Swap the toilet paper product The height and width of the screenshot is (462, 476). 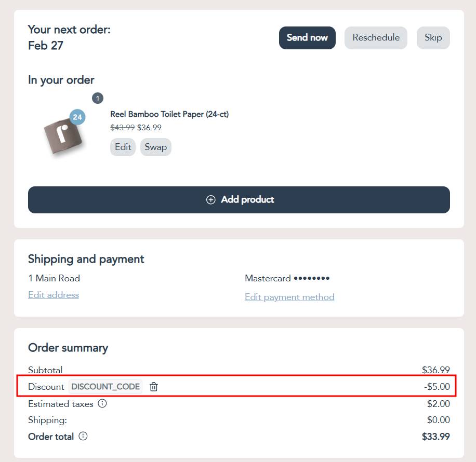[155, 147]
